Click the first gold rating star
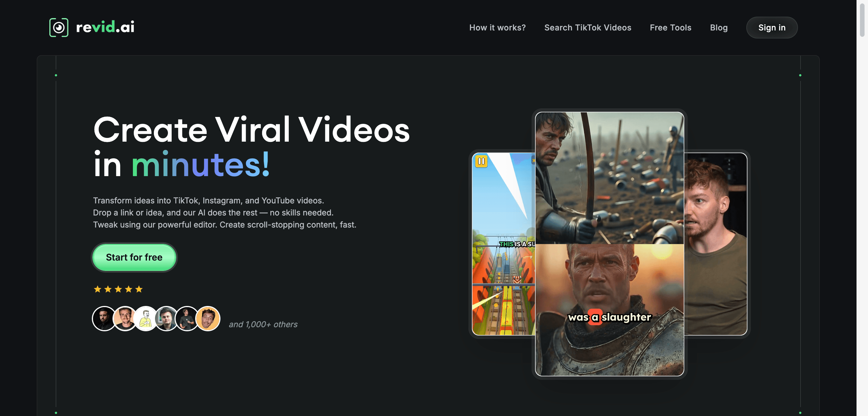868x416 pixels. pyautogui.click(x=97, y=289)
